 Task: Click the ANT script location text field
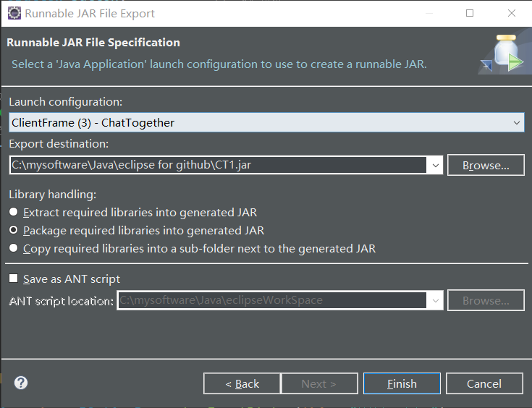pyautogui.click(x=272, y=300)
